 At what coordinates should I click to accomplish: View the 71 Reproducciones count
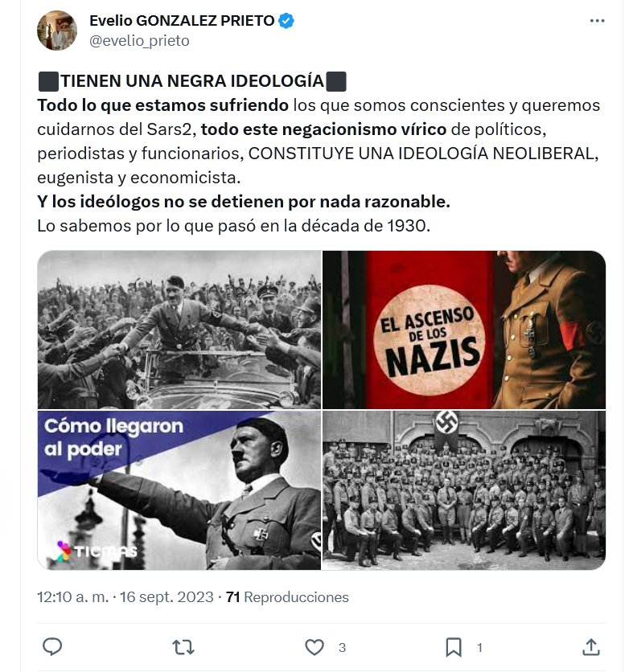(x=287, y=597)
